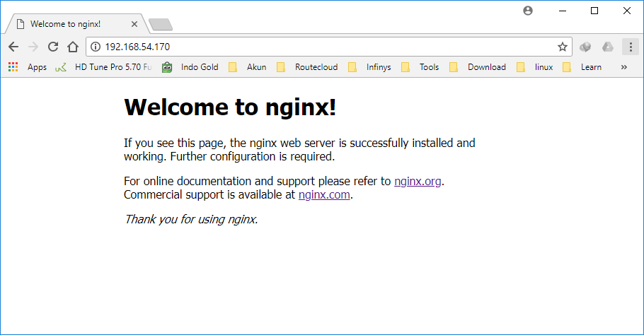Go back using the back arrow

pyautogui.click(x=13, y=47)
